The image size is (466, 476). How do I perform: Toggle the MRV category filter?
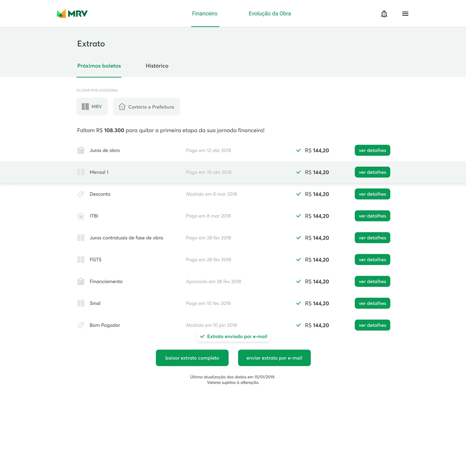pyautogui.click(x=92, y=107)
